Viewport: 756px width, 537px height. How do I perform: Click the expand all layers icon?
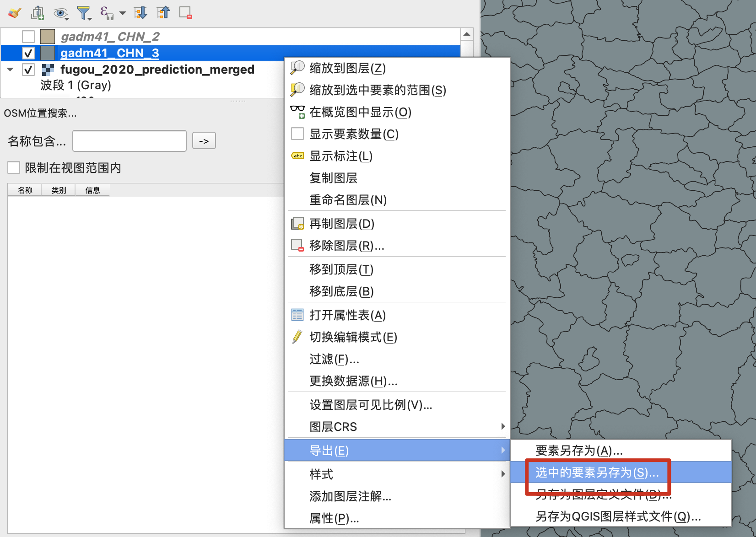tap(140, 13)
